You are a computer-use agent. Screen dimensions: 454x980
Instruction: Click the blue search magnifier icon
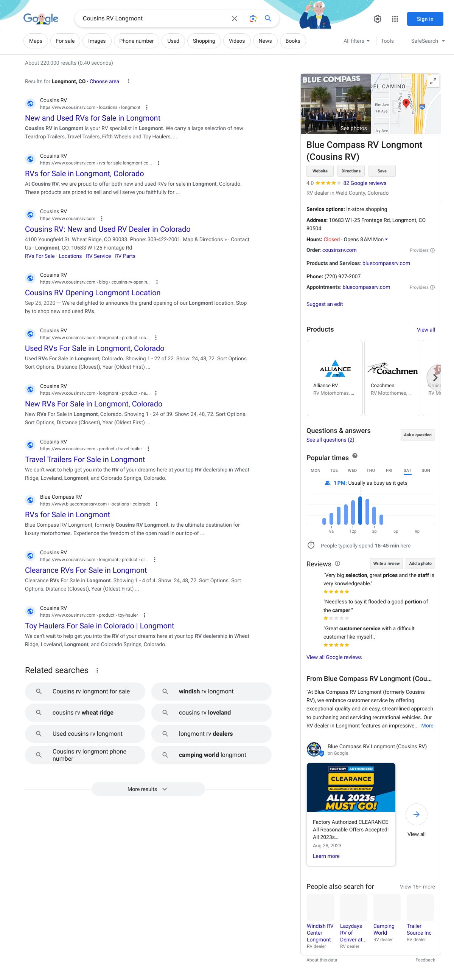pos(268,19)
